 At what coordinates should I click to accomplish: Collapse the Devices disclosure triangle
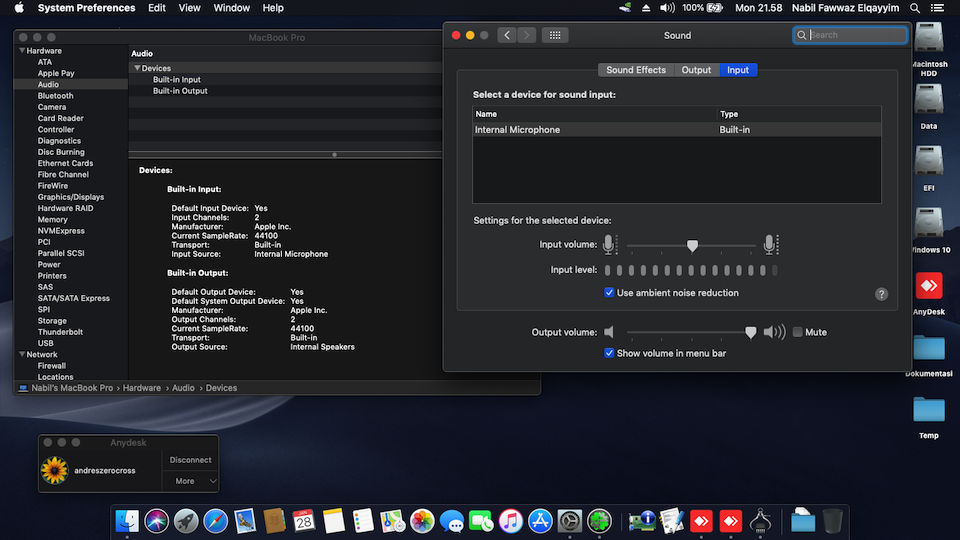[137, 69]
